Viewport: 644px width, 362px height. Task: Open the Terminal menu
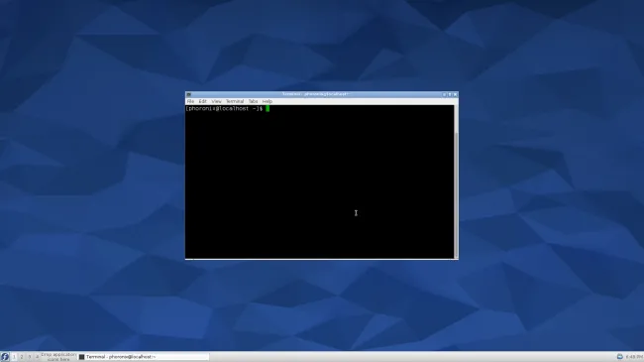pos(235,101)
